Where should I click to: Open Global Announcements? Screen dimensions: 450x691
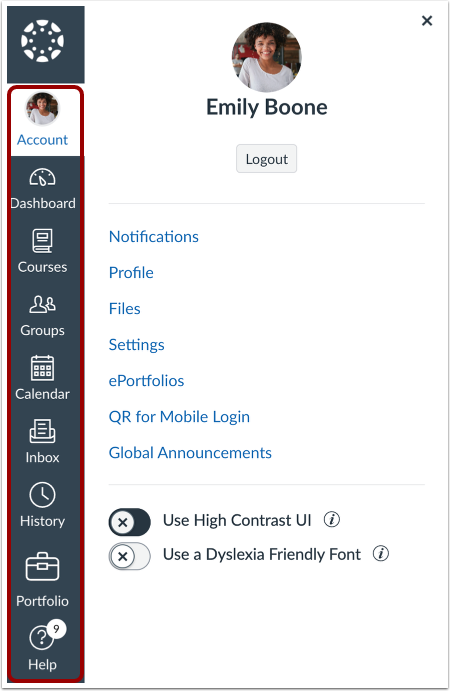190,453
